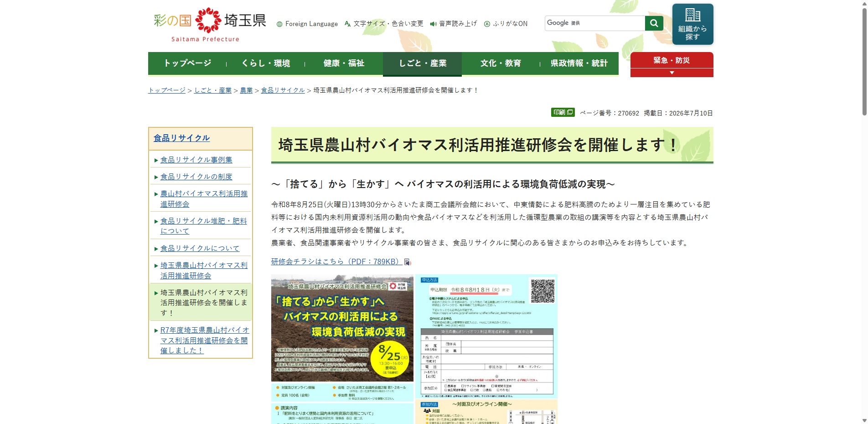Viewport: 868px width, 424px height.
Task: Click the page title heading text
Action: (478, 145)
